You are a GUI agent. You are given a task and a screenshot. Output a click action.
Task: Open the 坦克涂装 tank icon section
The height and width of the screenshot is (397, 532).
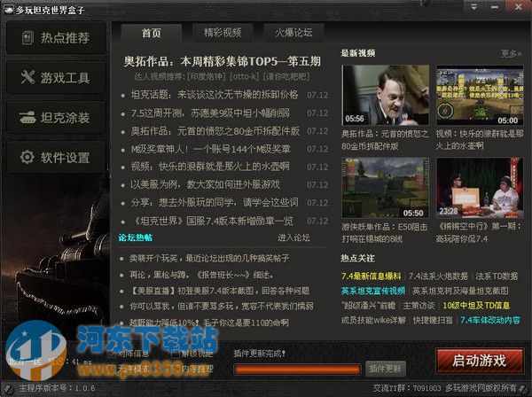tap(56, 118)
